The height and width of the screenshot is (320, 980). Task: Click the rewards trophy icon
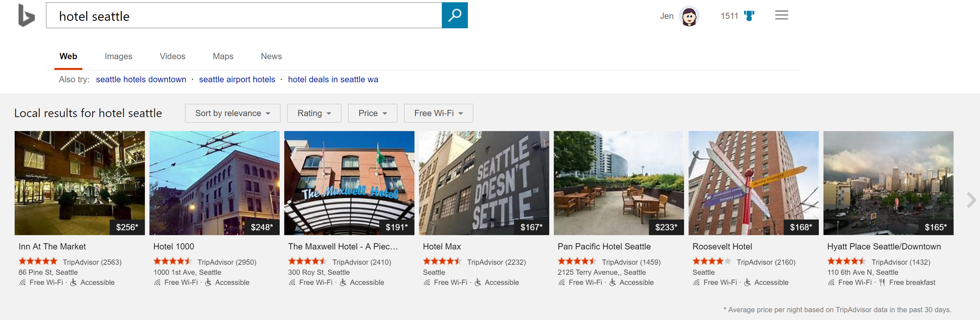click(x=749, y=16)
